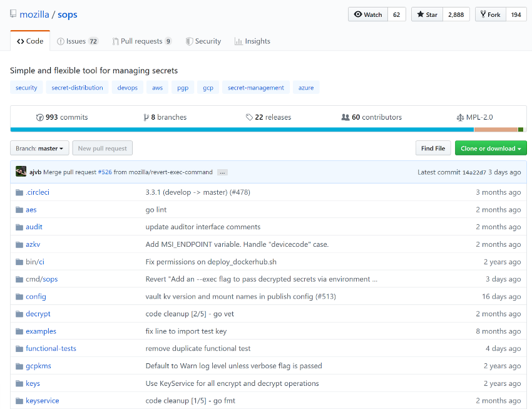Open the mozilla organization link
Screen dimensions: 532x409
[x=34, y=14]
